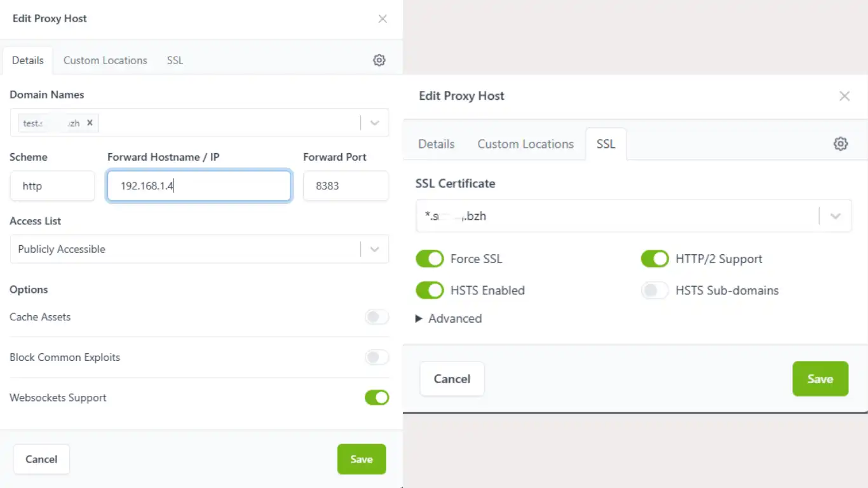Click the Forward Port input field
The height and width of the screenshot is (488, 868).
(x=346, y=186)
